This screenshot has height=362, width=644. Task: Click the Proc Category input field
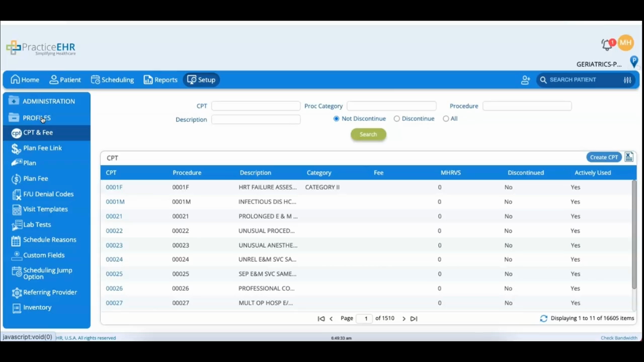391,106
